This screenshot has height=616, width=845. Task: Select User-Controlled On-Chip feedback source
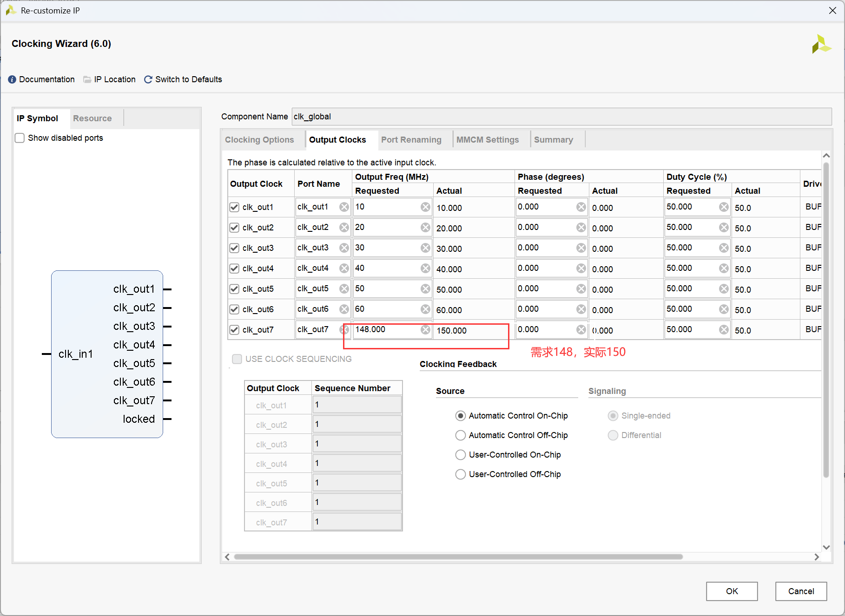461,455
